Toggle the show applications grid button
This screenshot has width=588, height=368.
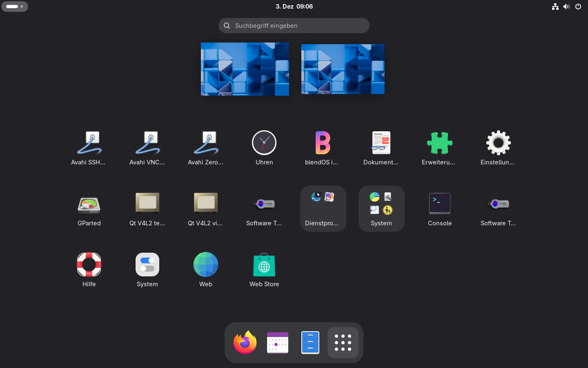(x=343, y=343)
